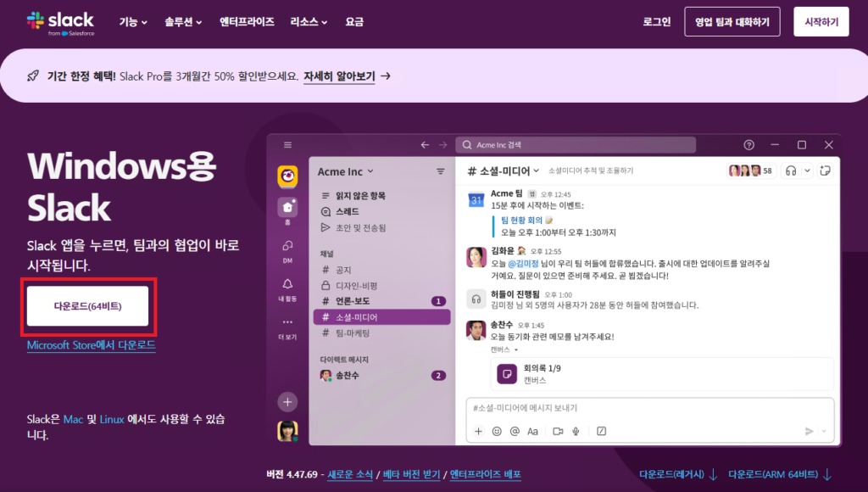Viewport: 868px width, 492px height.
Task: Click the microphone icon in the composer
Action: point(576,431)
